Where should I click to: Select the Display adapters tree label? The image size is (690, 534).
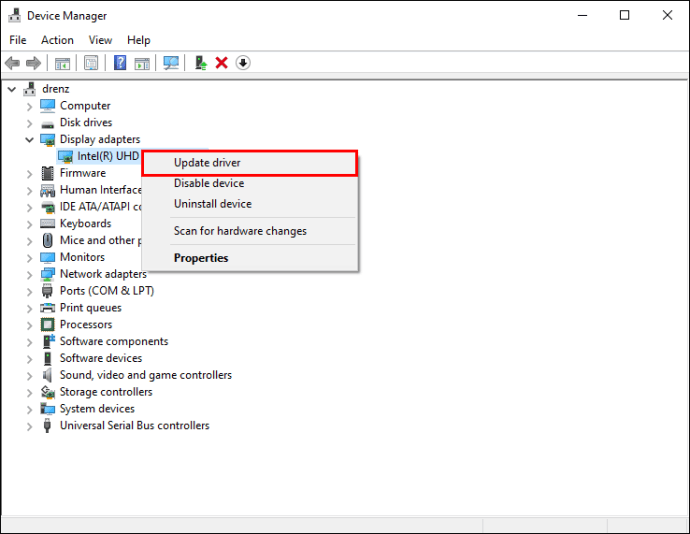coord(100,140)
